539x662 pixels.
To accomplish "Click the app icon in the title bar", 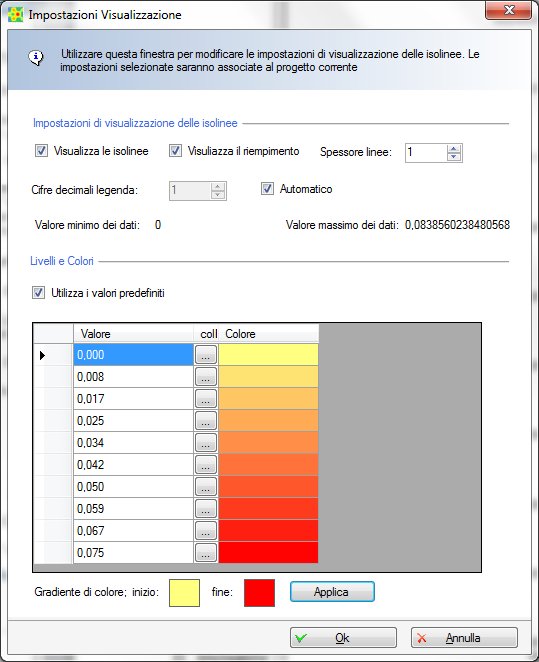I will click(16, 15).
